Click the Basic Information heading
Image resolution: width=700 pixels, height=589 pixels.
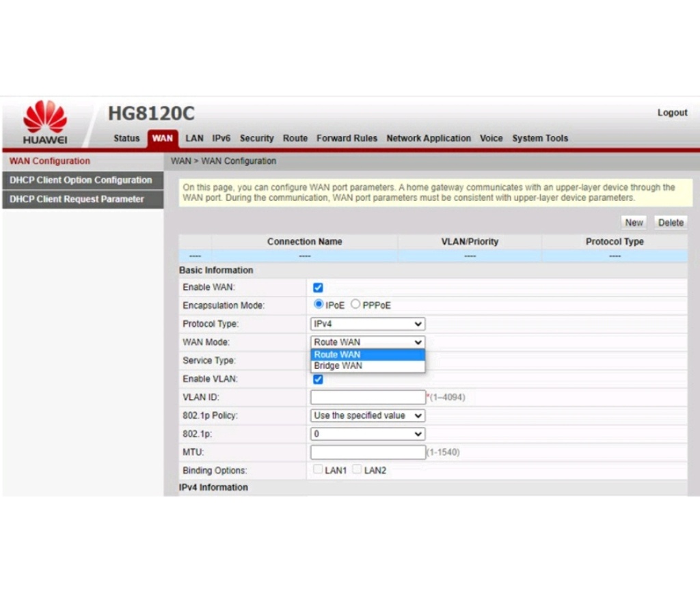[x=216, y=271]
